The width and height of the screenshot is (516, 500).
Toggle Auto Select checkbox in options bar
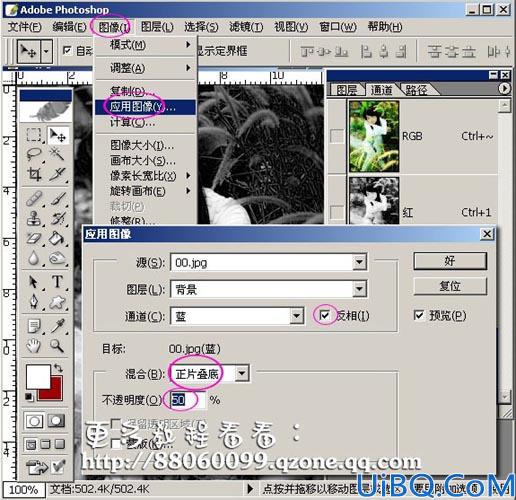67,50
